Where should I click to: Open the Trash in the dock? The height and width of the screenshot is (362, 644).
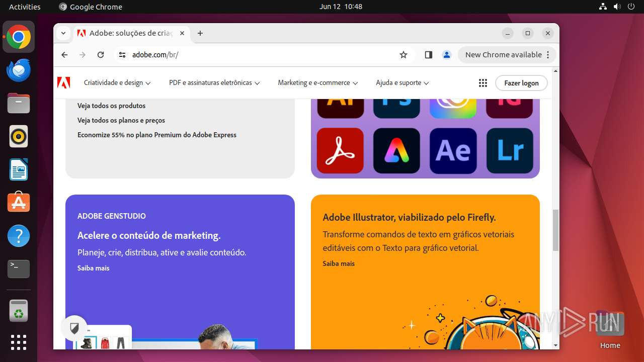pos(19,311)
